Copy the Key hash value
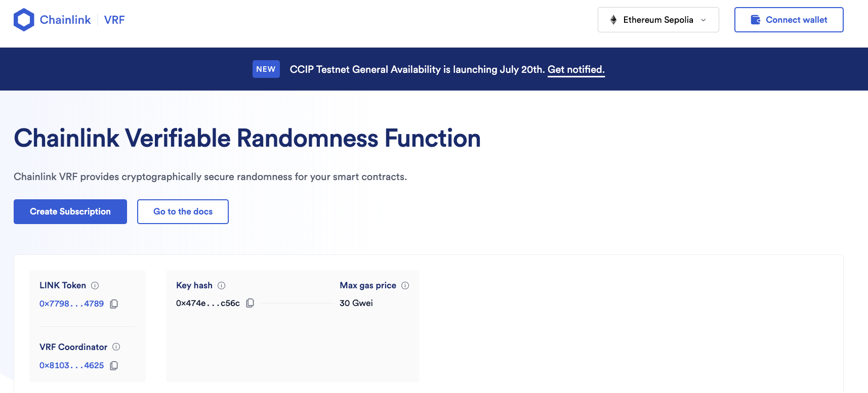Viewport: 868px width, 393px height. tap(250, 303)
